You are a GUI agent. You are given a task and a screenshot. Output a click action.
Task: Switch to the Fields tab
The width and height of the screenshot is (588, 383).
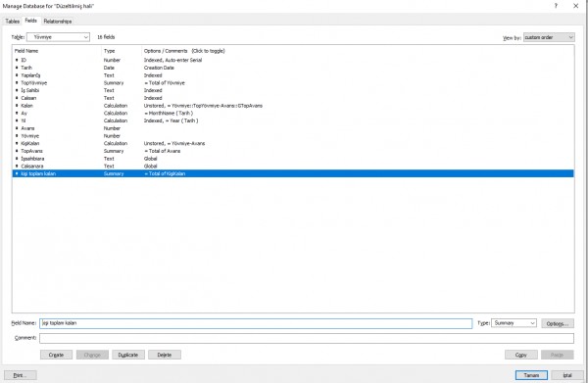[x=31, y=21]
